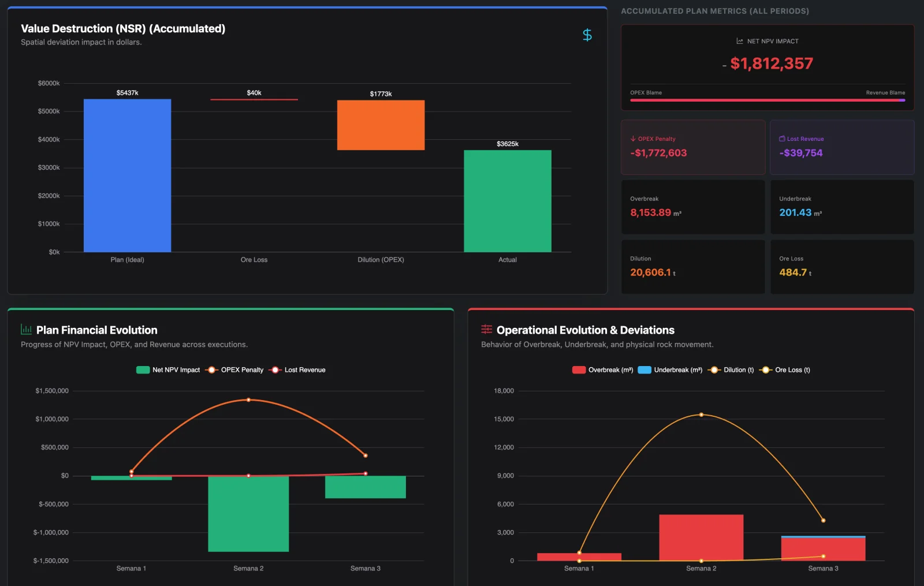This screenshot has height=586, width=924.
Task: Toggle Net NPV Impact legend series
Action: 168,370
